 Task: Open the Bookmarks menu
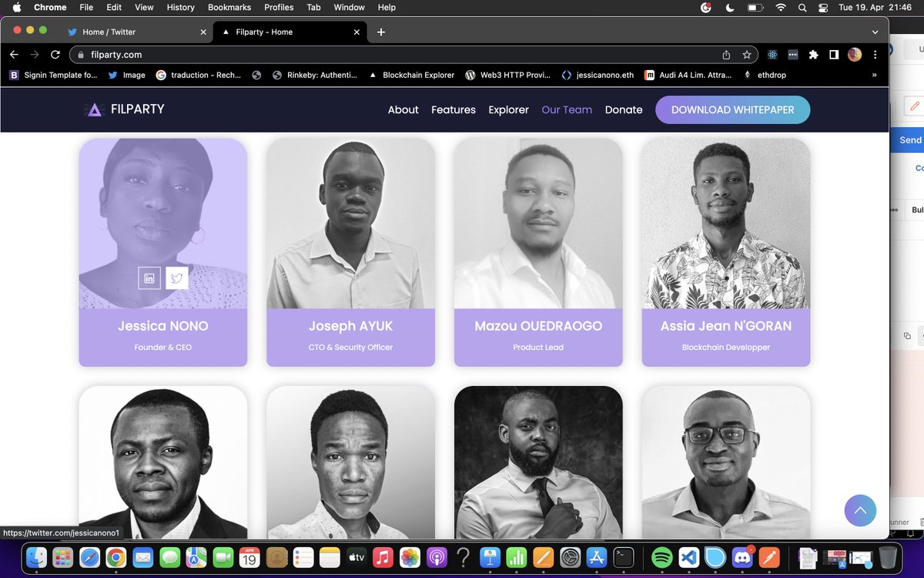[229, 8]
